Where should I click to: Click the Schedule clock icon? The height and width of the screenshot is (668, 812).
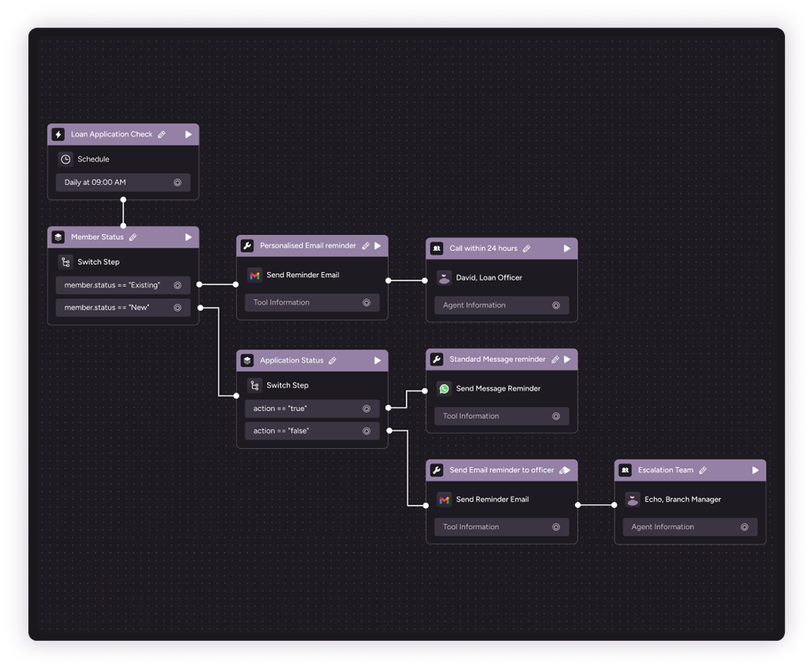coord(65,159)
